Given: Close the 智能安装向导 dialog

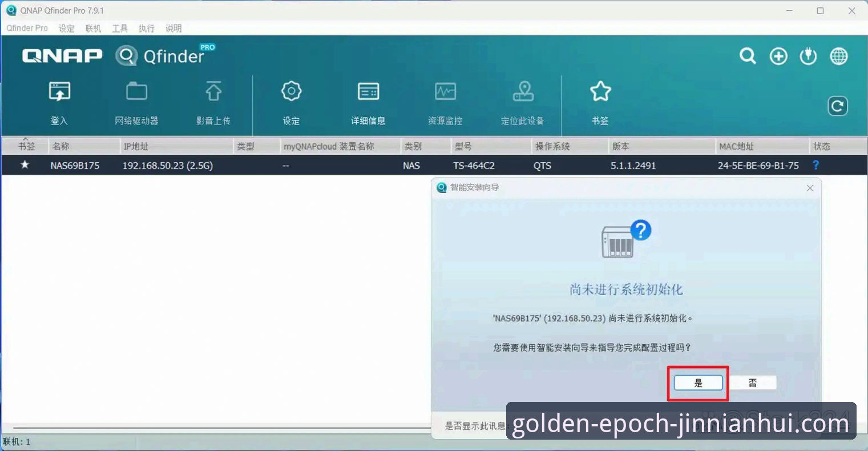Looking at the screenshot, I should tap(810, 188).
